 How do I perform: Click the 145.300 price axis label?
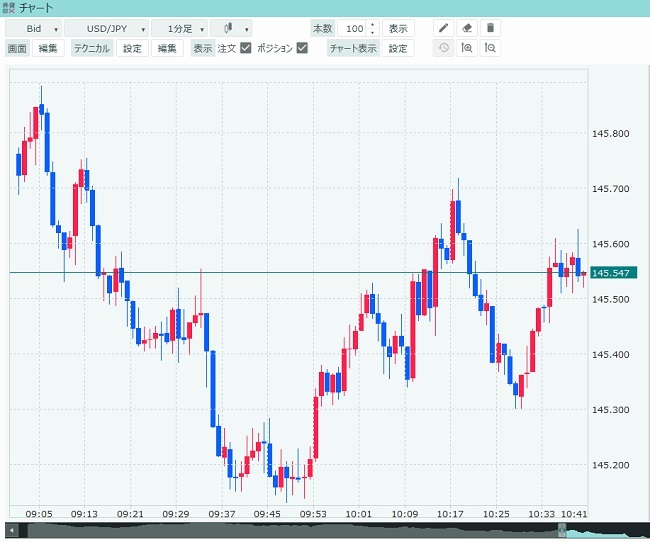610,410
